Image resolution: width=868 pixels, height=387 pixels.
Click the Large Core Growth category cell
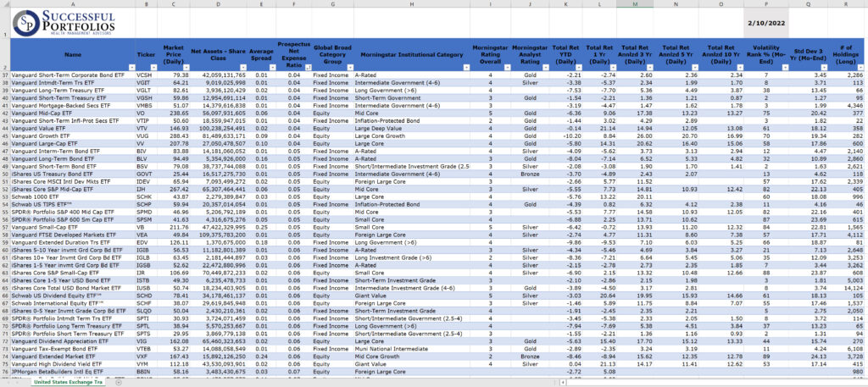coord(412,135)
